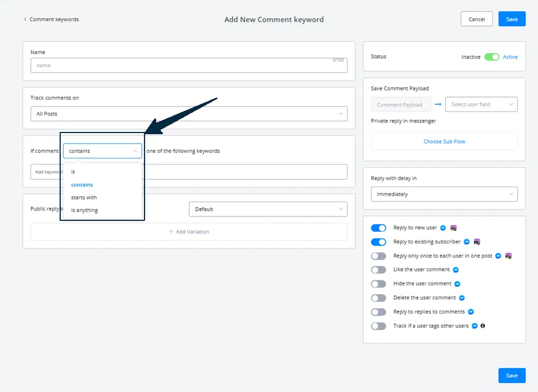
Task: Click Instagram icon beside Reply to existing subscriber
Action: [477, 242]
